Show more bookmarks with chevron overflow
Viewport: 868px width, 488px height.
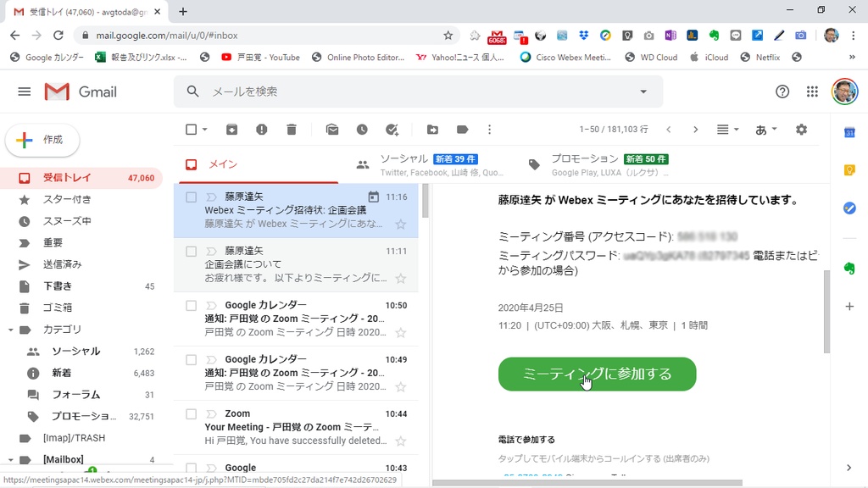click(852, 57)
